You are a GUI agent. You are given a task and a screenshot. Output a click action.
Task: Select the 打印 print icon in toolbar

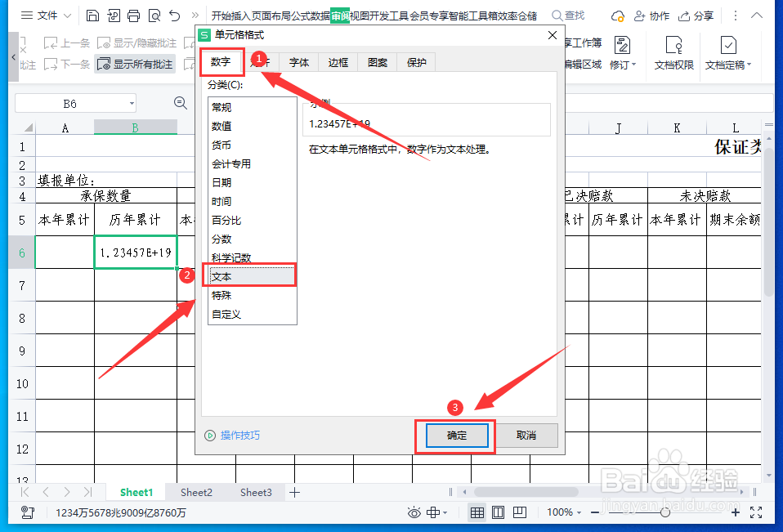tap(132, 15)
